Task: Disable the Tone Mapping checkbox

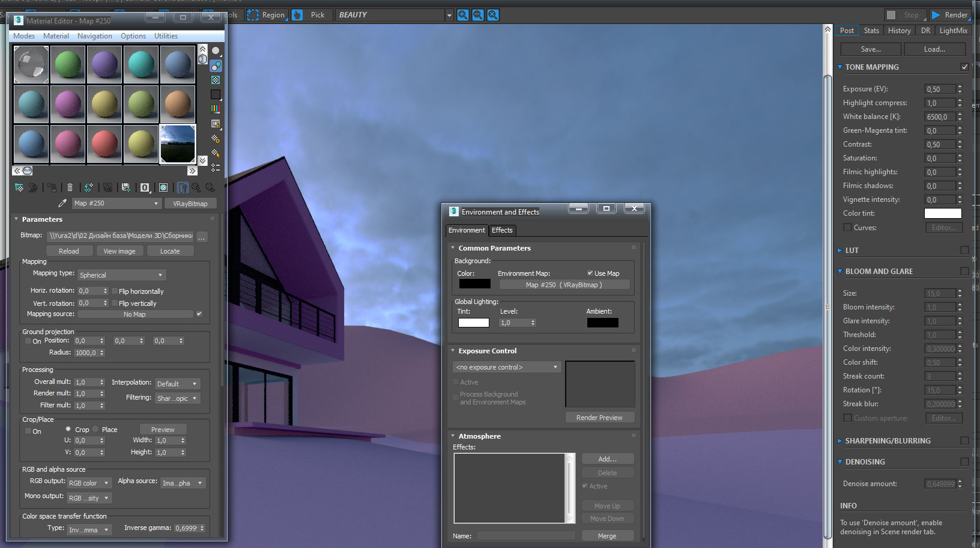Action: click(964, 67)
